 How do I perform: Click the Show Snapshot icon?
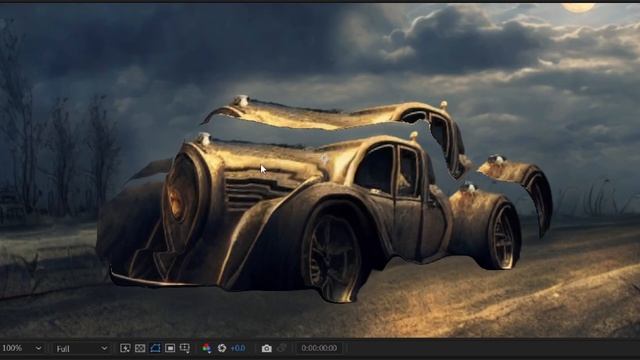point(282,348)
